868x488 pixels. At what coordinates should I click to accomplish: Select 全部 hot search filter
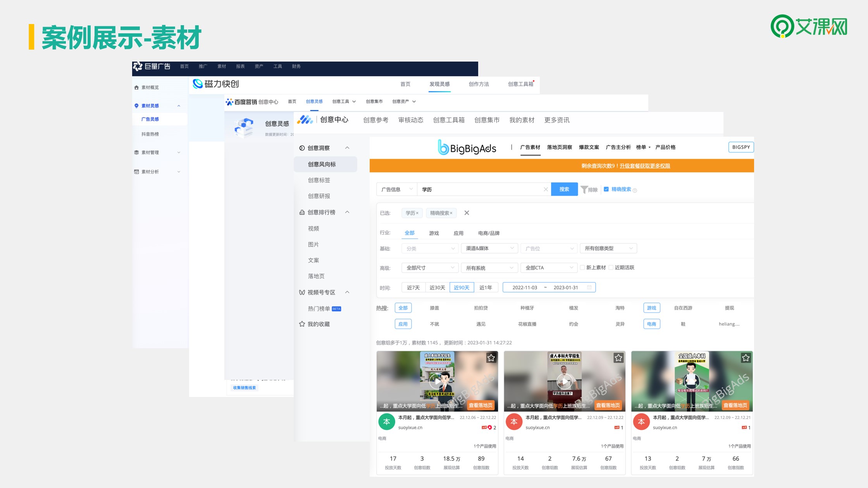(x=403, y=308)
